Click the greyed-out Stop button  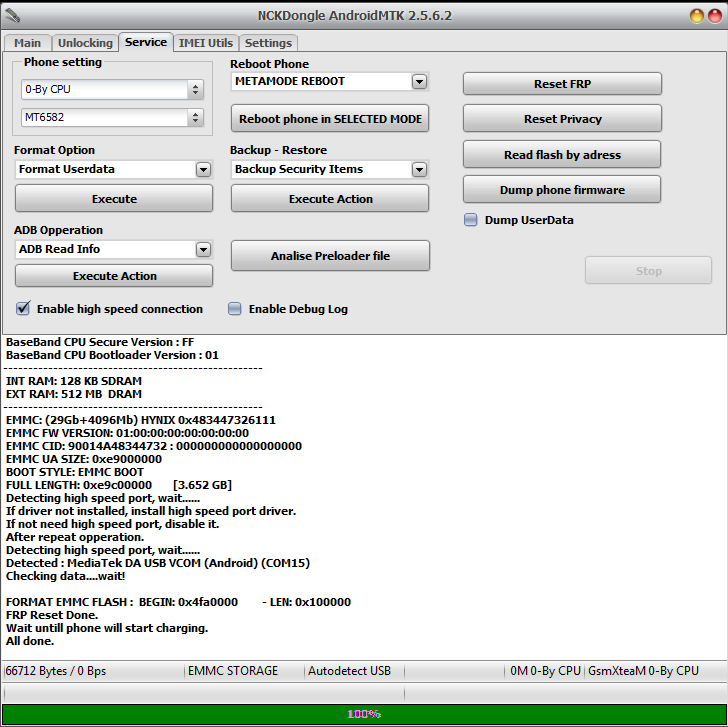[x=648, y=271]
